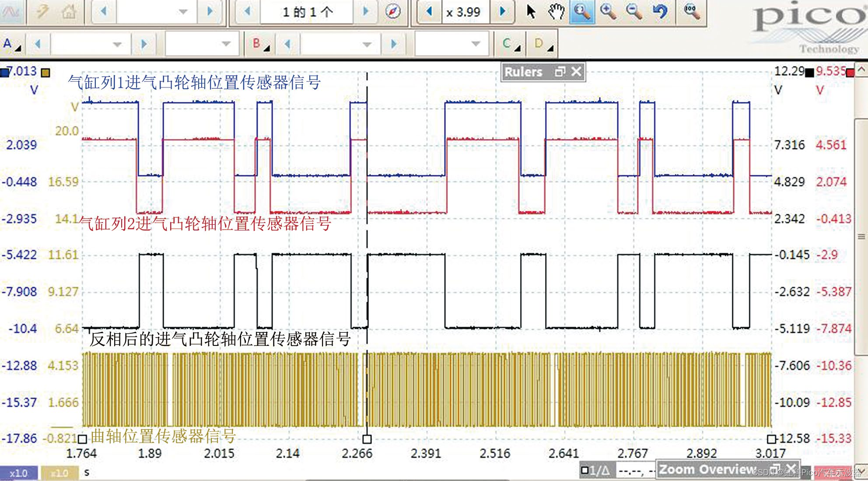
Task: Select the arrow pointer tool
Action: [531, 12]
